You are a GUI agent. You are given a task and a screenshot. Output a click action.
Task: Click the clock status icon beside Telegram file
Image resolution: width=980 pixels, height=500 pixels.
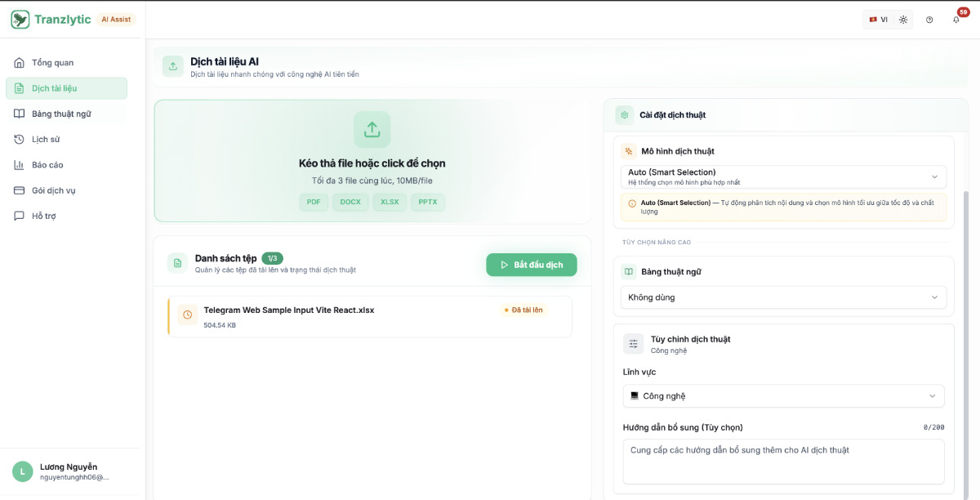(x=187, y=315)
